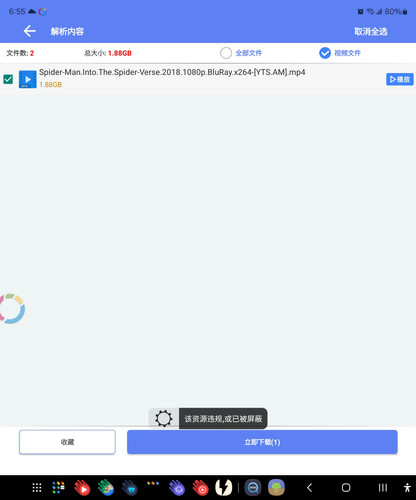Tap the 80% battery indicator
Viewport: 416px width, 500px height.
396,12
